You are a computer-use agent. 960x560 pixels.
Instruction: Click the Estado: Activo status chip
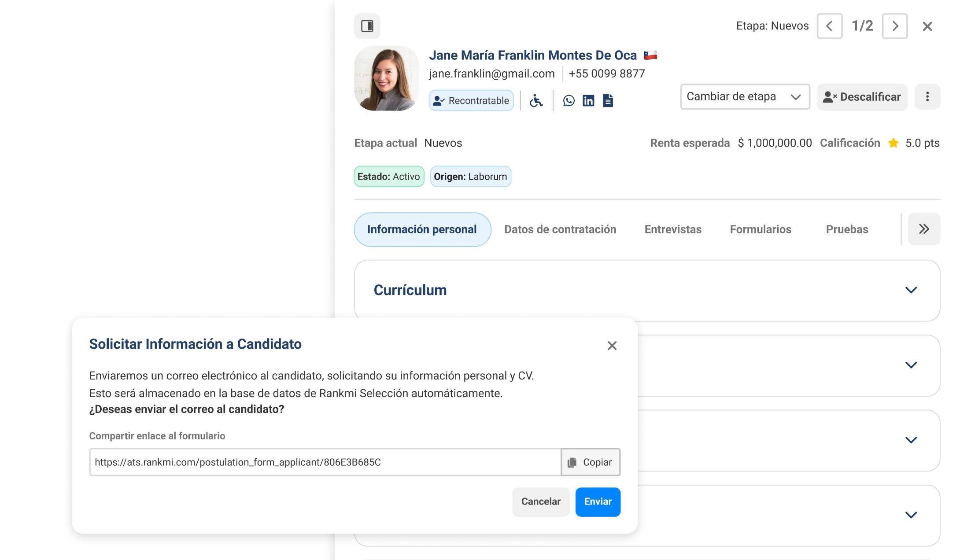(x=389, y=176)
